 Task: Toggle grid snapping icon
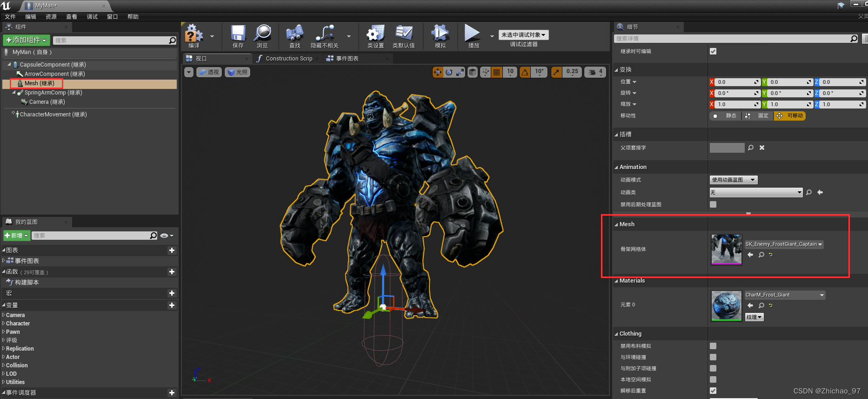(497, 72)
